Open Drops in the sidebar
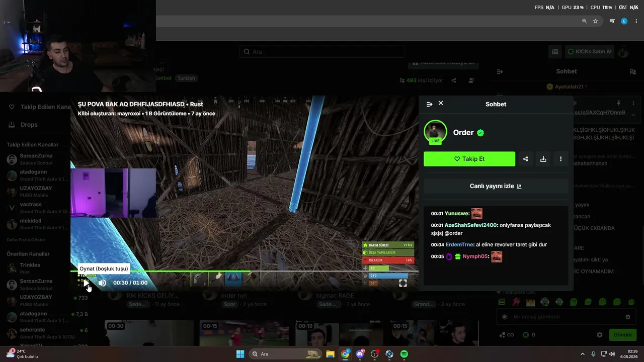This screenshot has height=362, width=644. pyautogui.click(x=23, y=125)
